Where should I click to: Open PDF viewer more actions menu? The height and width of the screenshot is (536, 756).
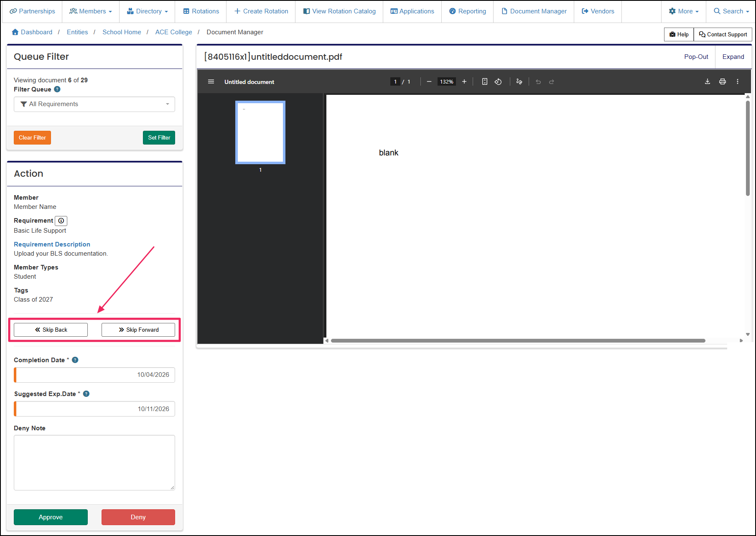[x=738, y=82]
